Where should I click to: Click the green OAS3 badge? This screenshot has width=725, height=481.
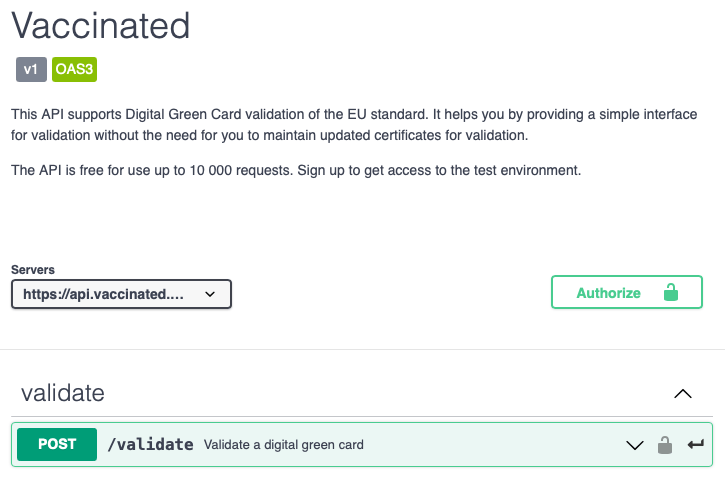click(74, 70)
